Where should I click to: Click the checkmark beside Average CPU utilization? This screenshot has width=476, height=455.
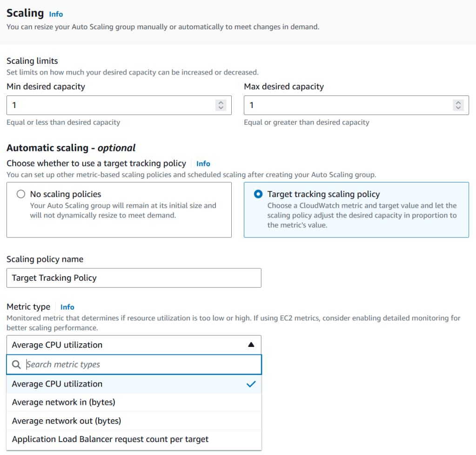point(251,384)
